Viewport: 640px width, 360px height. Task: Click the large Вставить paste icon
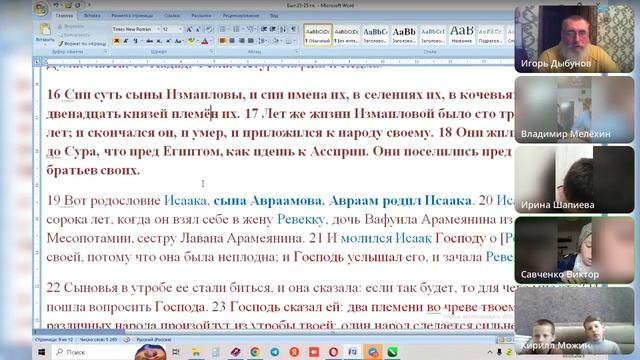coord(45,29)
